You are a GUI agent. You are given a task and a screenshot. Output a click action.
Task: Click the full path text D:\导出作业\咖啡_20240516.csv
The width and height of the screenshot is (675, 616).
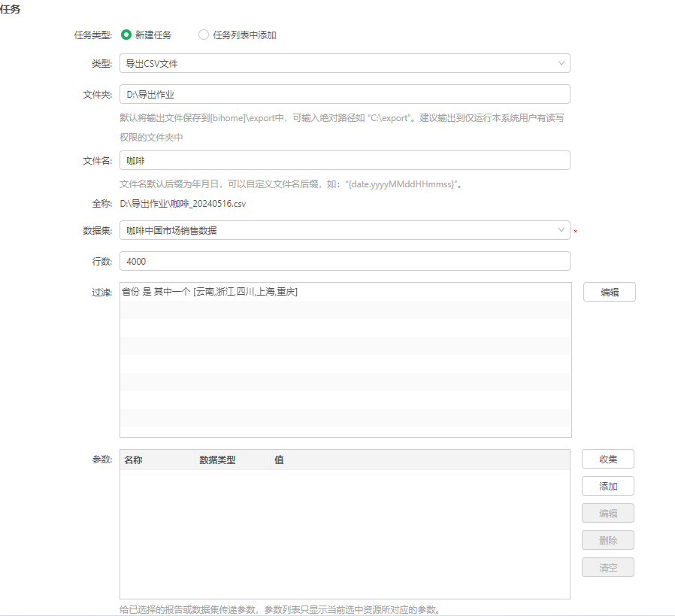click(183, 204)
